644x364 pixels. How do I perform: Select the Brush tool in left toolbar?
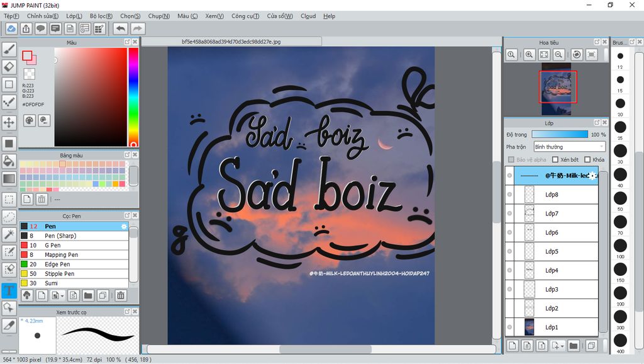click(x=9, y=49)
